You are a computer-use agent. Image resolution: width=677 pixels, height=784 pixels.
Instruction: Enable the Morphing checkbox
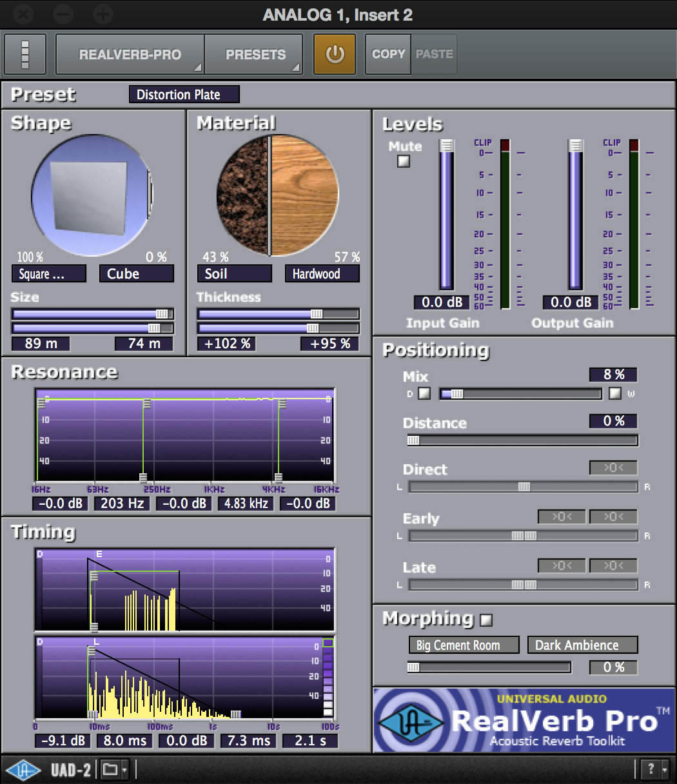(x=487, y=620)
